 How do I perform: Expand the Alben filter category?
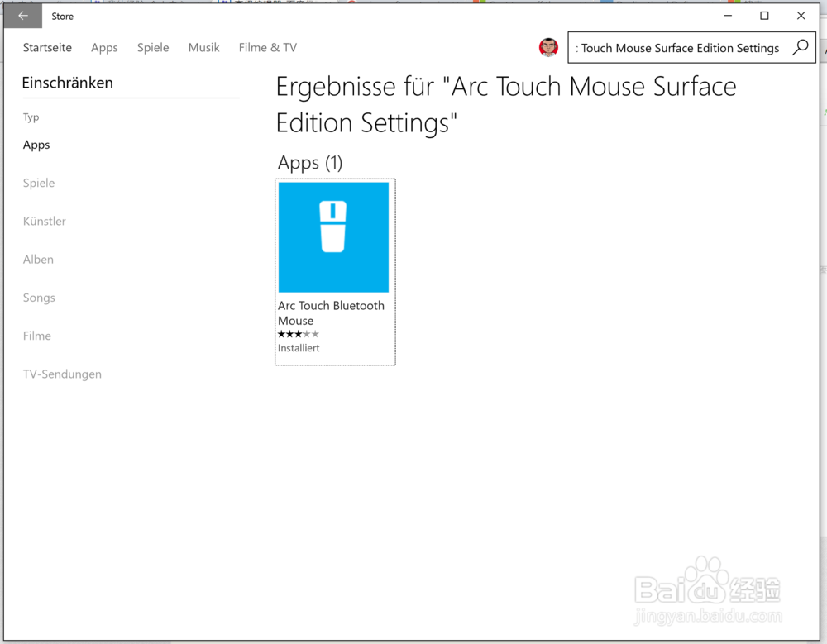[x=38, y=259]
